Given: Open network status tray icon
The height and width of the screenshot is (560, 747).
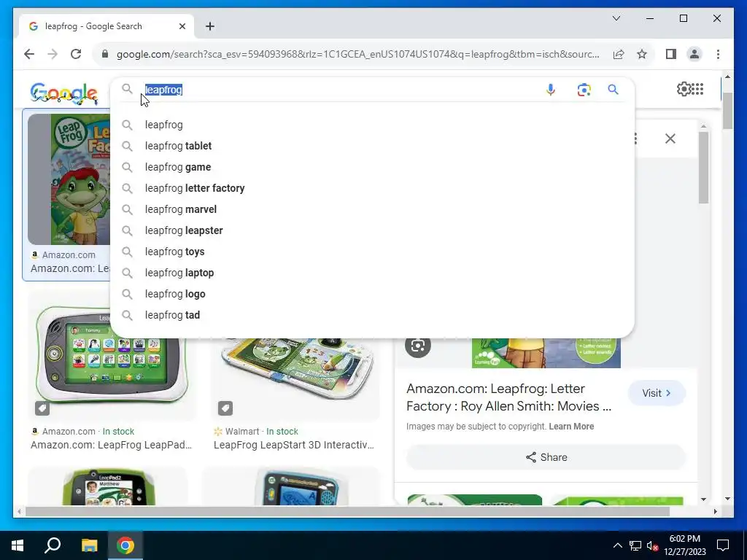Looking at the screenshot, I should [x=635, y=545].
